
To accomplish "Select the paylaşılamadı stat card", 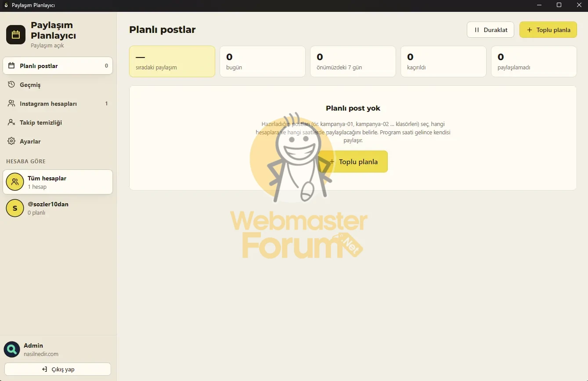I will point(534,61).
